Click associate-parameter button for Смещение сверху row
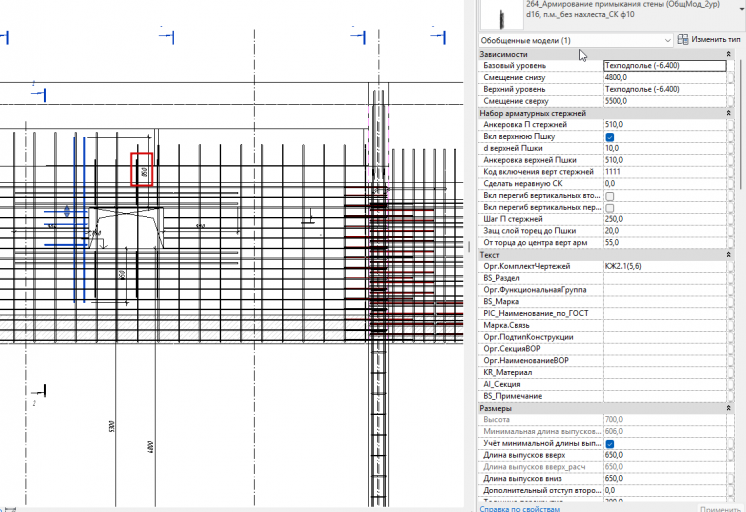 (730, 101)
